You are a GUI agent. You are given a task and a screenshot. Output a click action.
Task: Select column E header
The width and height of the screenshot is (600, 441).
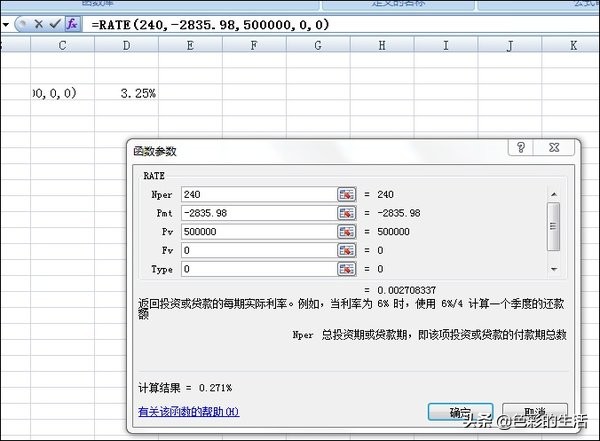190,46
